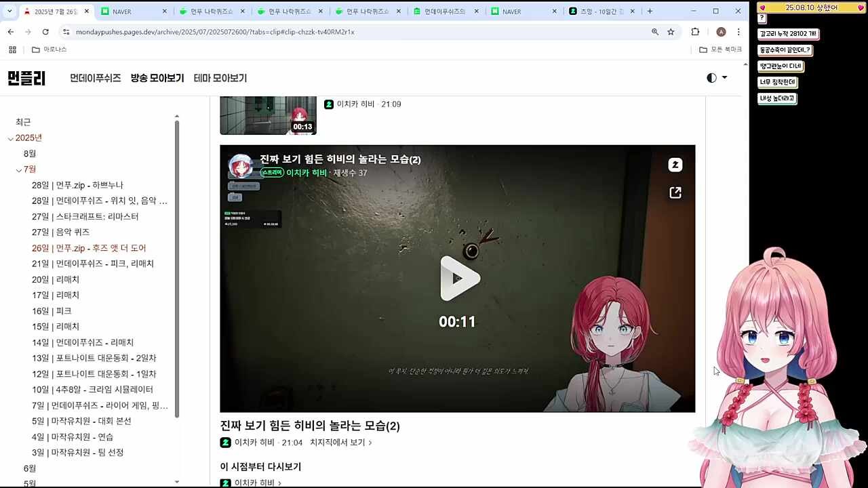Screen dimensions: 868x488
Task: Open the theme dropdown arrow
Action: 724,78
